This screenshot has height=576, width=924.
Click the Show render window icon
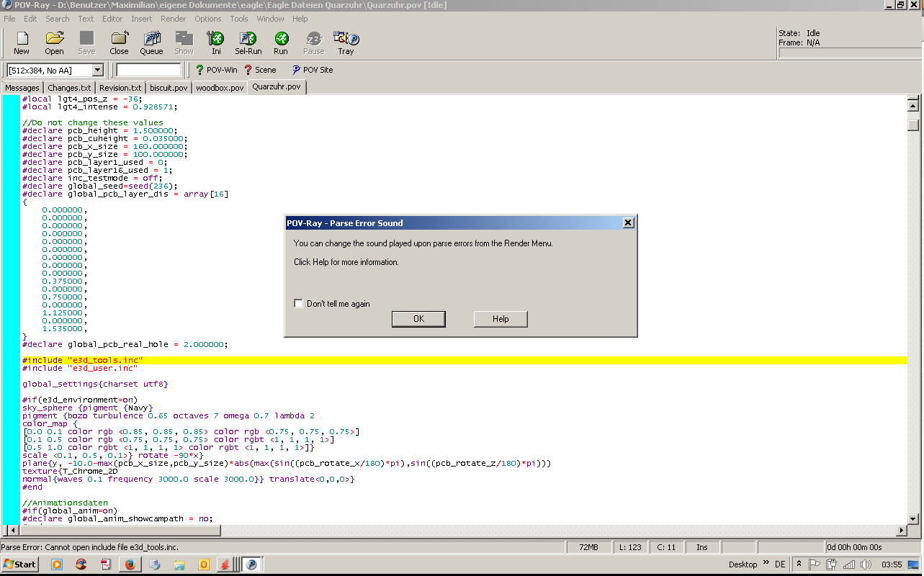pos(184,43)
